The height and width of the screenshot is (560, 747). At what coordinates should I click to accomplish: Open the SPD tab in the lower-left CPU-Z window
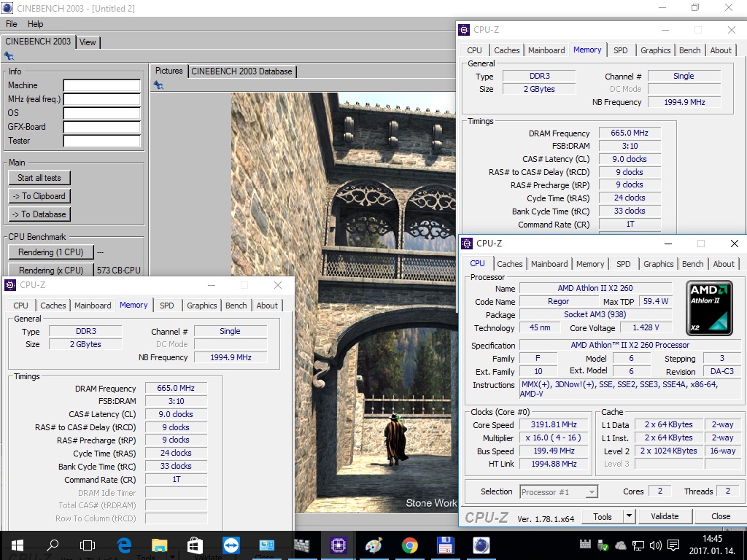(x=167, y=306)
